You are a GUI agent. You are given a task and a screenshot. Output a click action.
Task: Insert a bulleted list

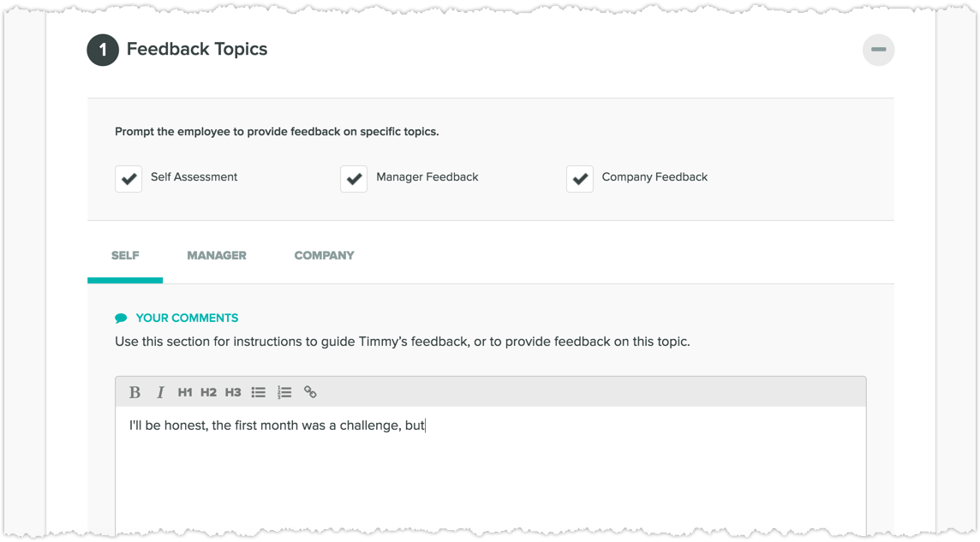[x=259, y=391]
